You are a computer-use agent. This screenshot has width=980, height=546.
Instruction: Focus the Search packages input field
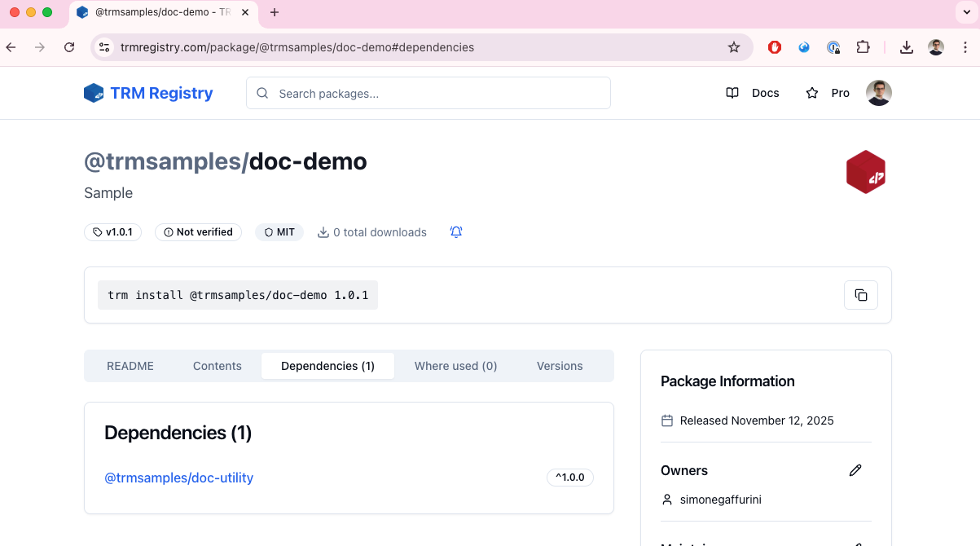428,93
